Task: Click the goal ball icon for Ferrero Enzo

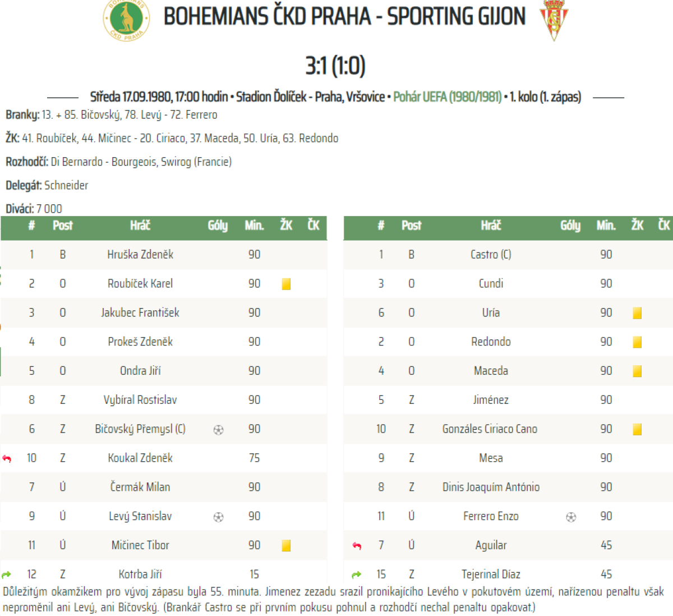Action: [x=571, y=517]
